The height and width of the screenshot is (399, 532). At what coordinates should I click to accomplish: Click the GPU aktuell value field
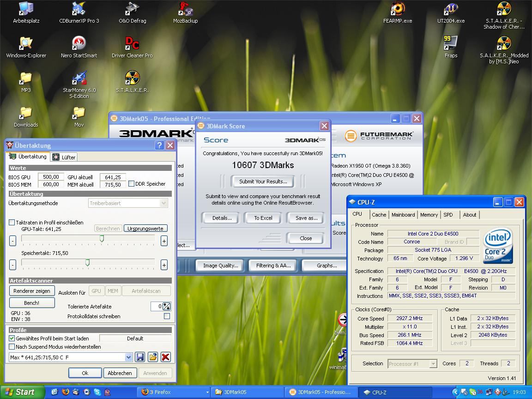[113, 177]
